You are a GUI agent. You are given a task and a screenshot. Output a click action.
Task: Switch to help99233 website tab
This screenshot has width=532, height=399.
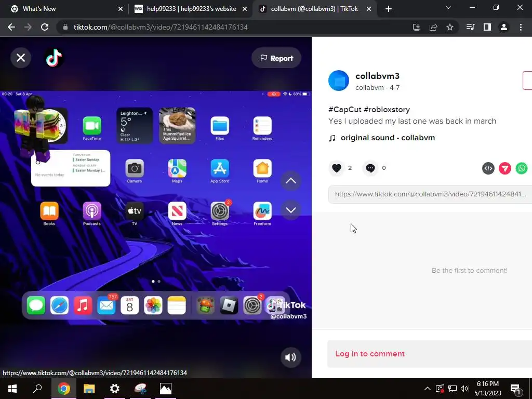click(191, 9)
